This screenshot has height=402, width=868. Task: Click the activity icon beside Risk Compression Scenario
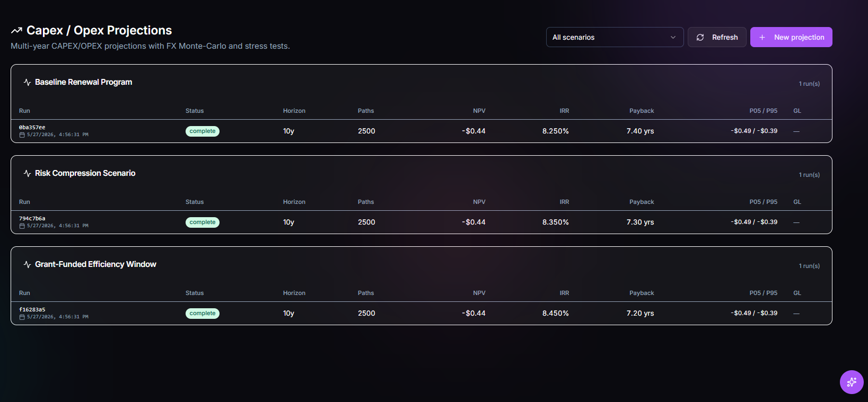(x=27, y=173)
